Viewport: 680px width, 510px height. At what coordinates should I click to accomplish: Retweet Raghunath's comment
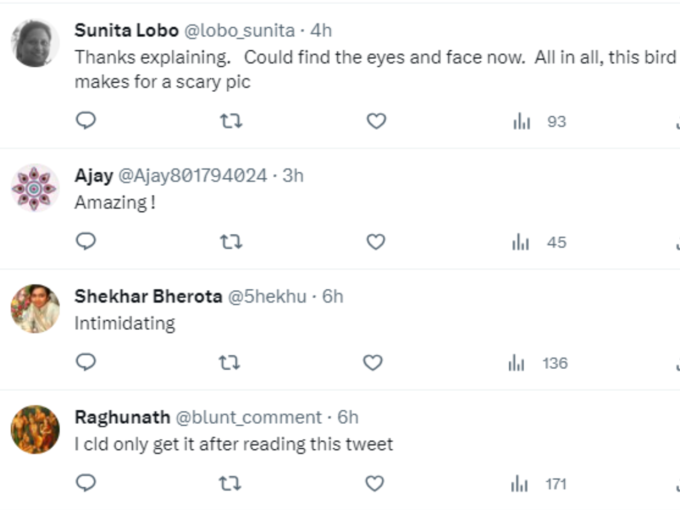[x=230, y=483]
